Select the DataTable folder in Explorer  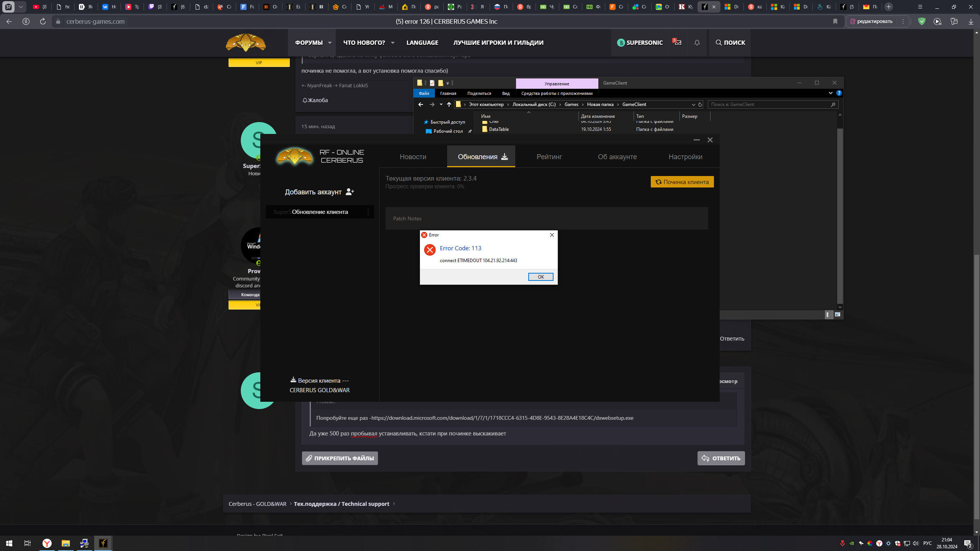499,129
